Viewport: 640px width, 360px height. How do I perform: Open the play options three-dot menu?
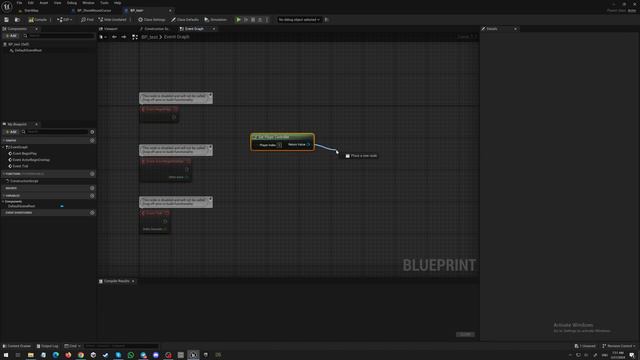(267, 20)
